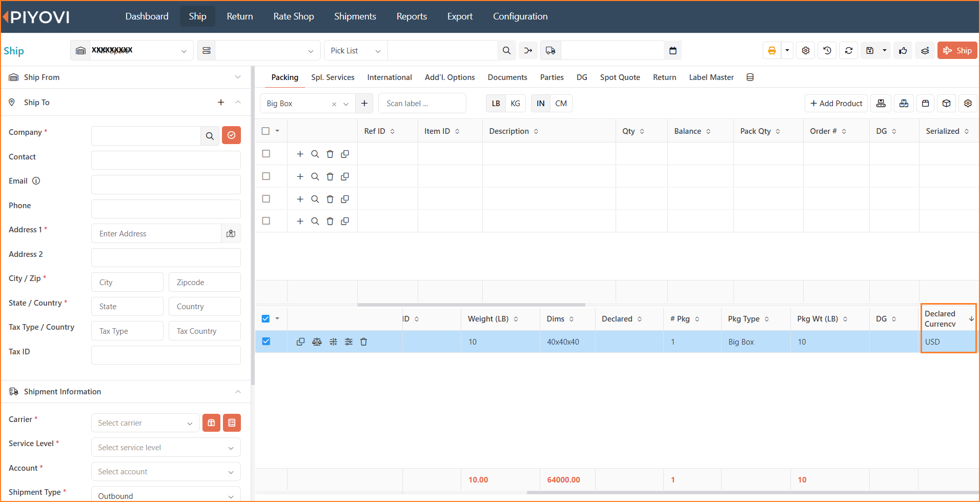Screen dimensions: 980x502
Task: Open packing grid settings gear
Action: 968,104
